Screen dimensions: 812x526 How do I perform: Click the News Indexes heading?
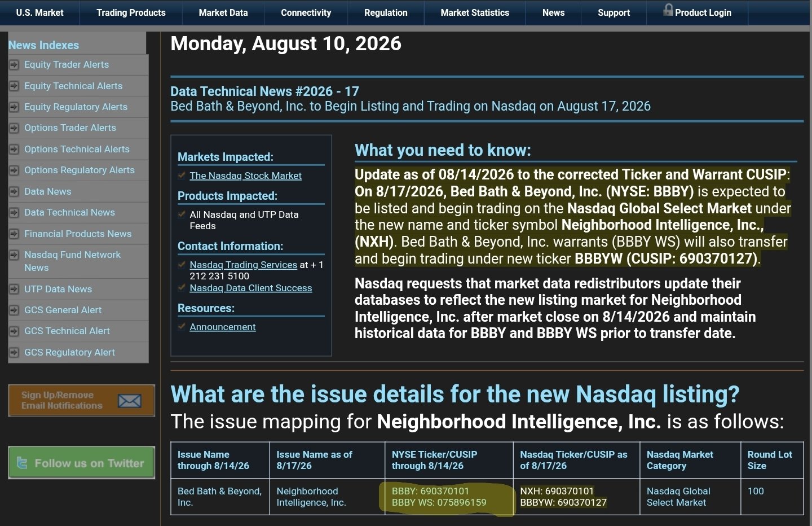(43, 45)
